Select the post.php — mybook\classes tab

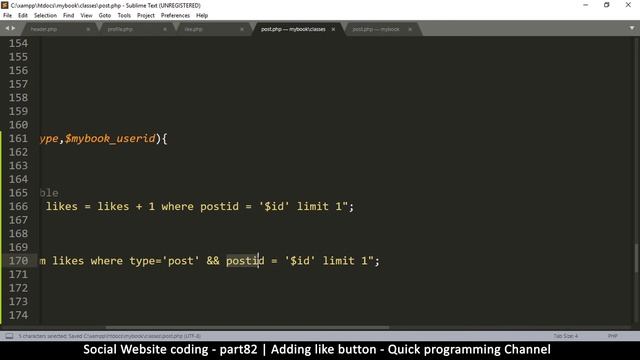click(x=293, y=29)
